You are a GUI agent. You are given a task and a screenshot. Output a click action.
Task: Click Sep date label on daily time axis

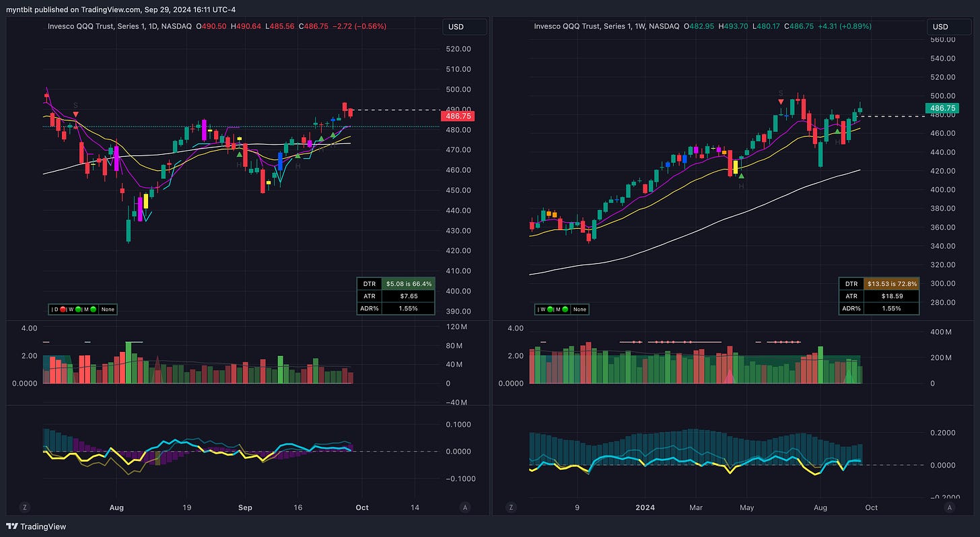tap(246, 507)
